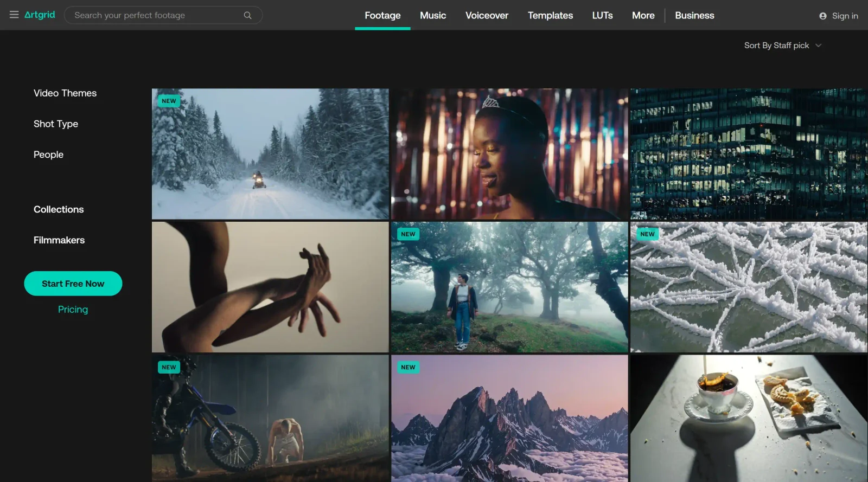Image resolution: width=868 pixels, height=482 pixels.
Task: Open the hamburger menu icon
Action: pos(14,15)
